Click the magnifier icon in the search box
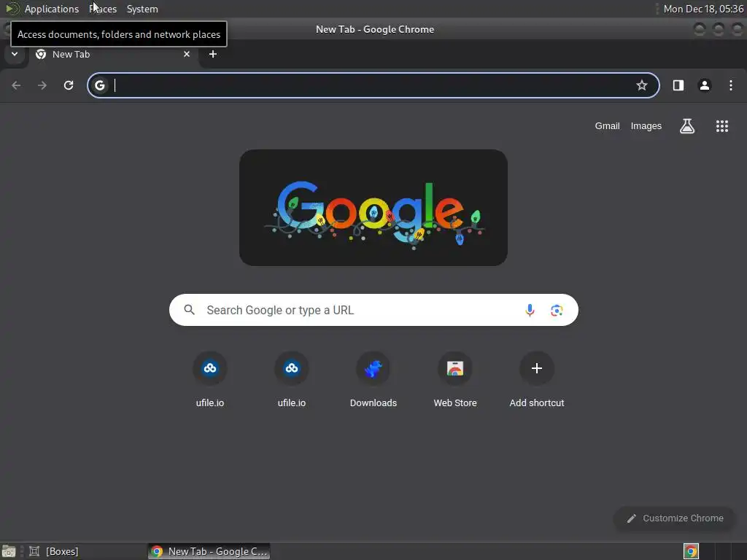The height and width of the screenshot is (560, 747). [189, 310]
